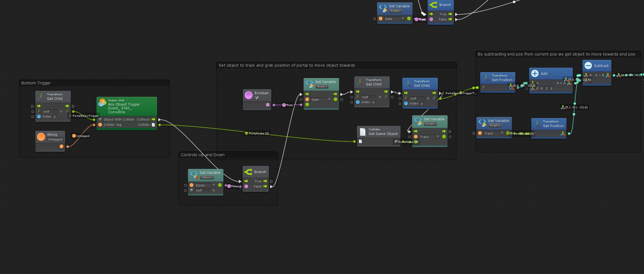
Task: Open Graph scope dropdown on top Get Variable
Action: pyautogui.click(x=395, y=11)
